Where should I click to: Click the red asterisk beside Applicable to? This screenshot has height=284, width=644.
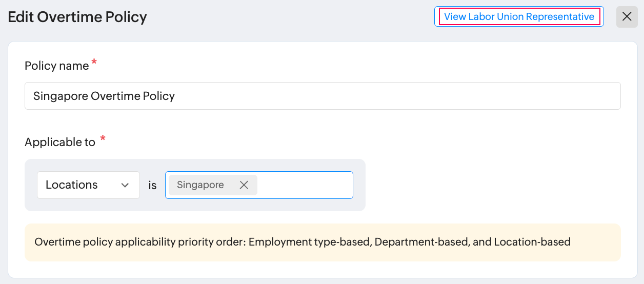[x=103, y=139]
